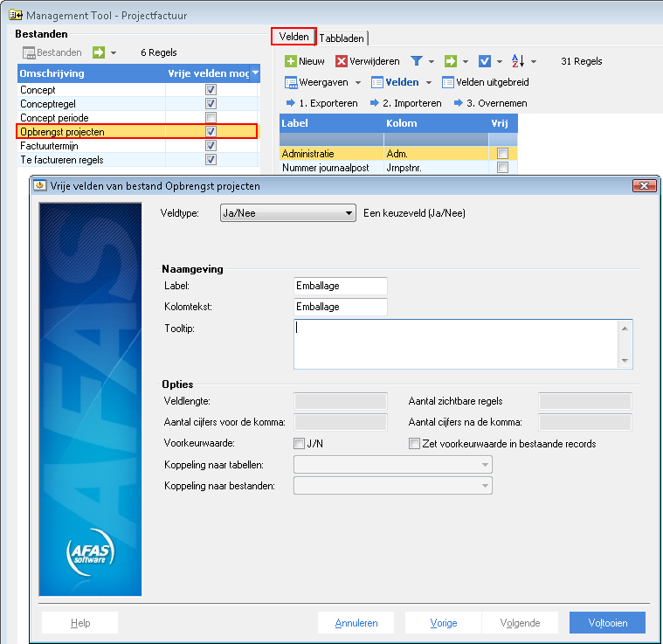Click the Omschrijving column header
The height and width of the screenshot is (644, 663).
pyautogui.click(x=92, y=73)
